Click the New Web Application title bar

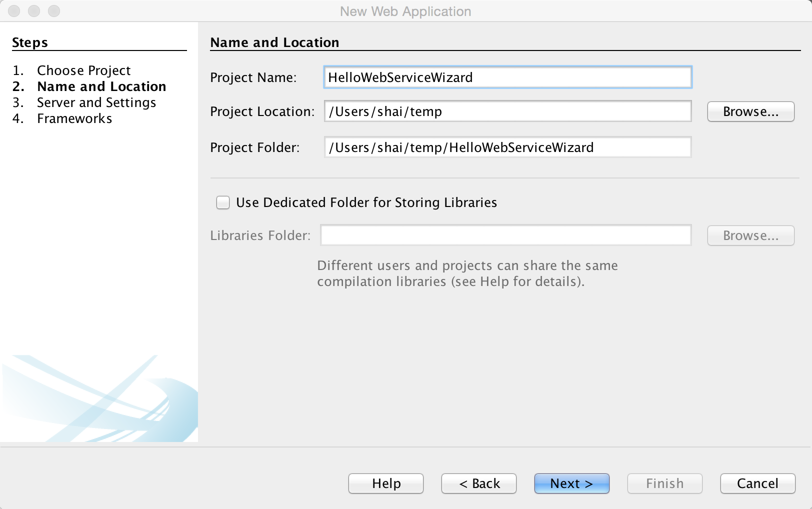pyautogui.click(x=405, y=11)
